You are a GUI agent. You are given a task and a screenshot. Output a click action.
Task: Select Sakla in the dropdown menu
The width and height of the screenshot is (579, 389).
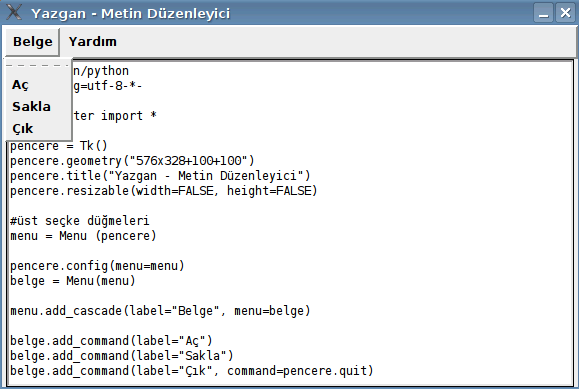(31, 106)
